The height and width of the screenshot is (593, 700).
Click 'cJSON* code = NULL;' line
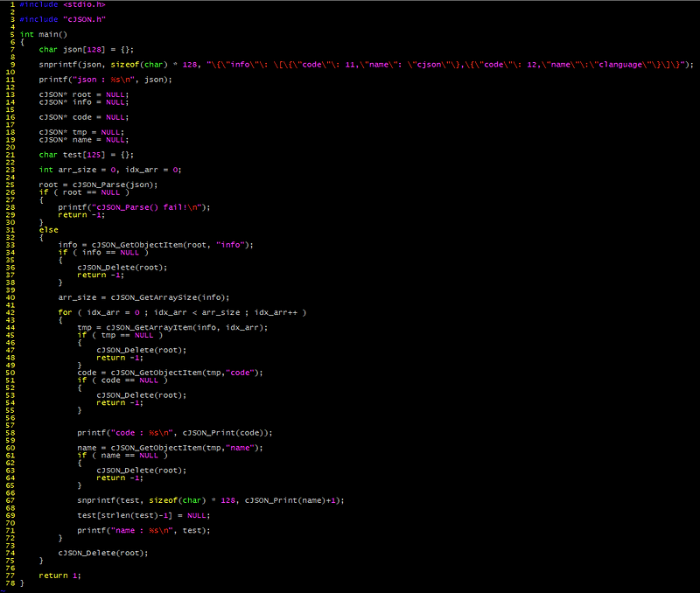[84, 117]
